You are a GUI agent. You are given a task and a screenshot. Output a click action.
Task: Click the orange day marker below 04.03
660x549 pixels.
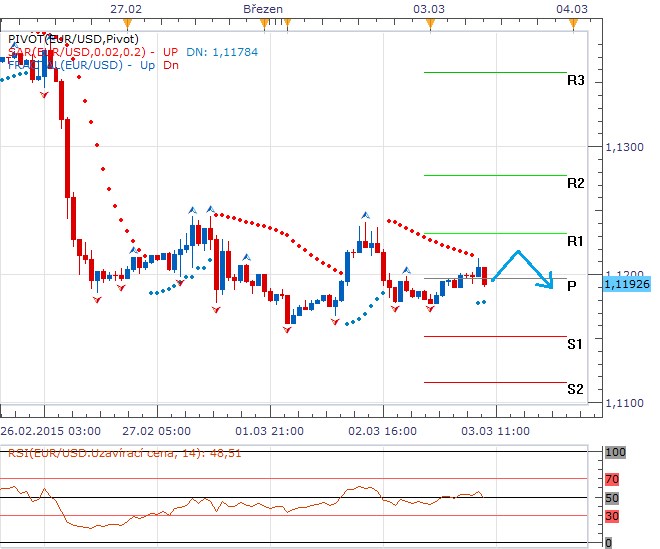[573, 22]
